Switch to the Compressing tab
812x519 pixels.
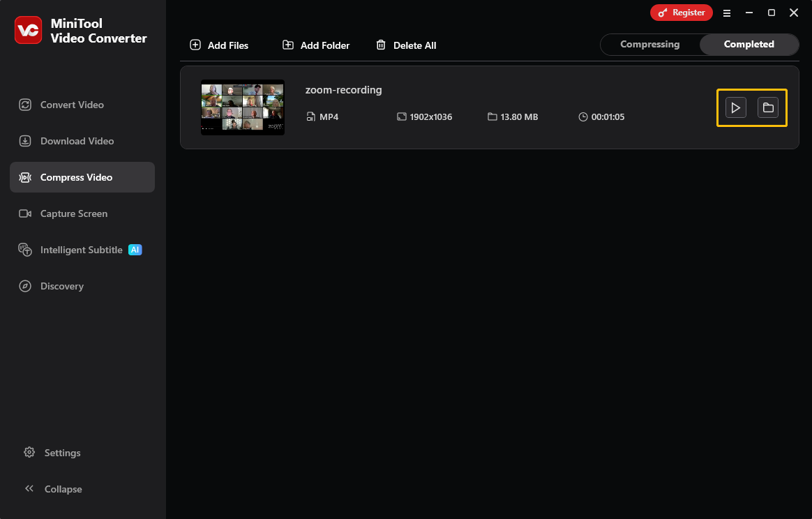[x=650, y=44]
